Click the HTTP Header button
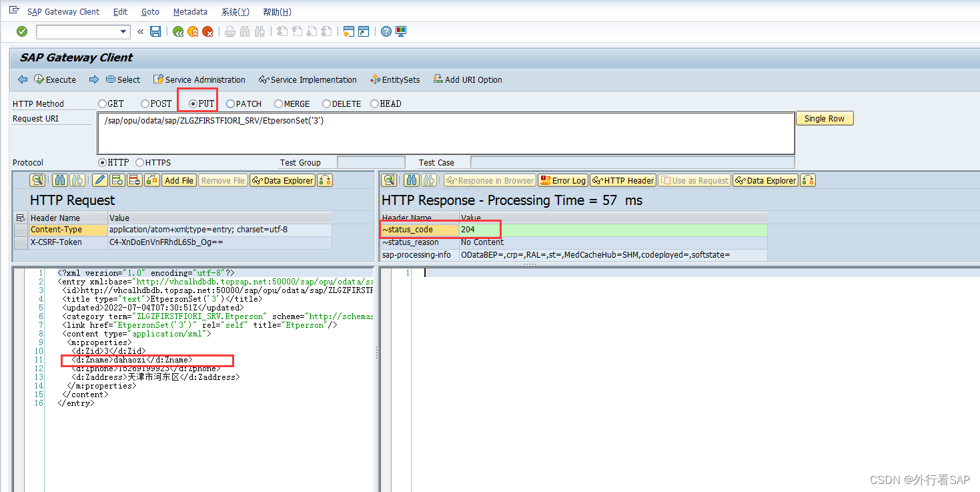The image size is (980, 492). pos(623,180)
